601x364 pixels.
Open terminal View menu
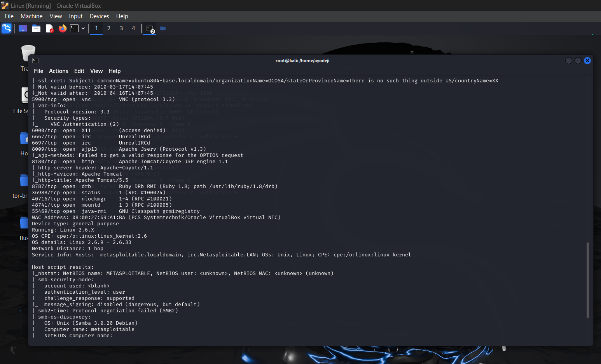96,71
